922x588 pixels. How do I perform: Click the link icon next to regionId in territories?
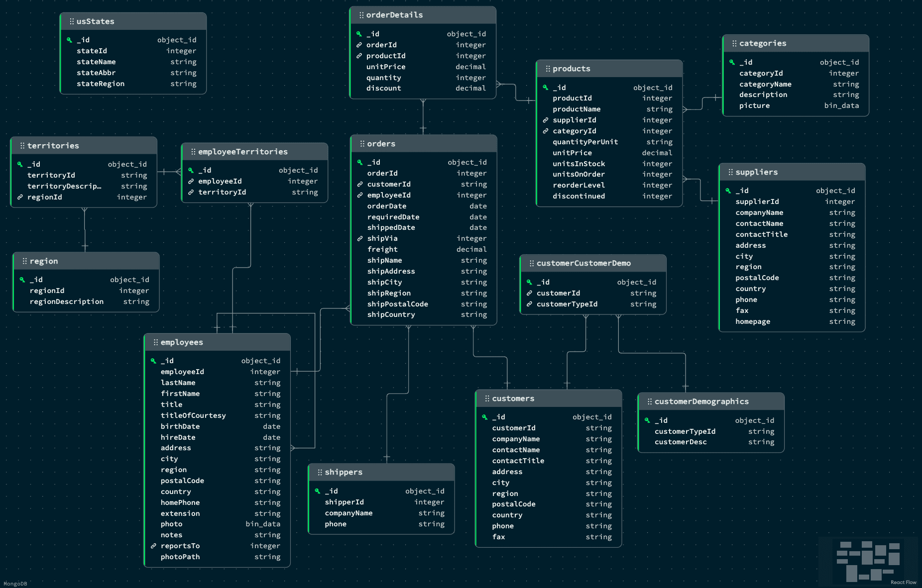[x=20, y=197]
